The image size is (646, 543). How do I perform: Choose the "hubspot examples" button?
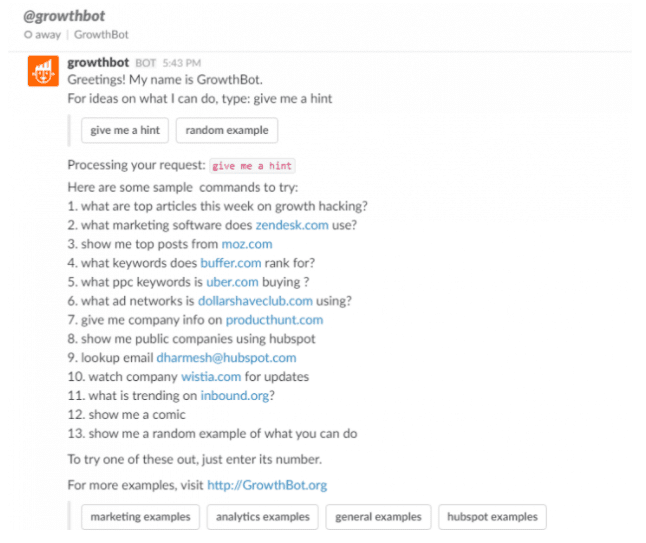pyautogui.click(x=492, y=517)
